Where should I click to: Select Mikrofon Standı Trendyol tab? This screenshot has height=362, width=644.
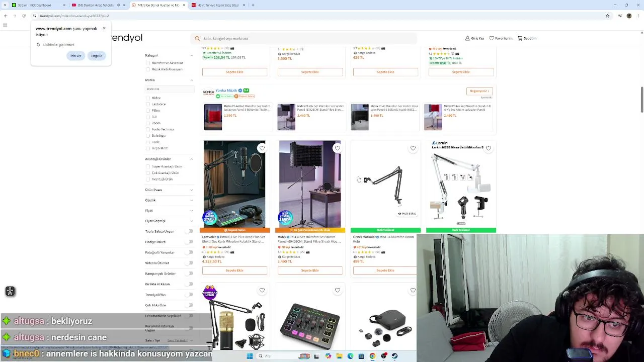[x=158, y=5]
